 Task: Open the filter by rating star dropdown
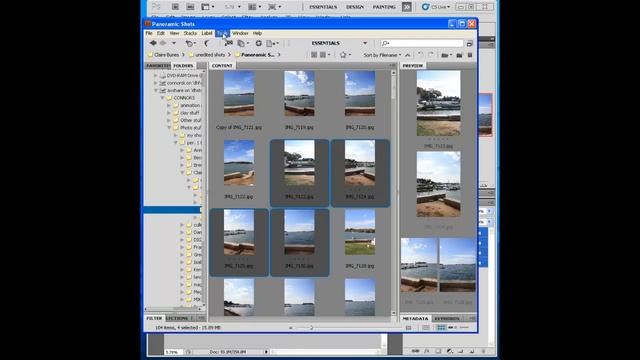pos(345,55)
